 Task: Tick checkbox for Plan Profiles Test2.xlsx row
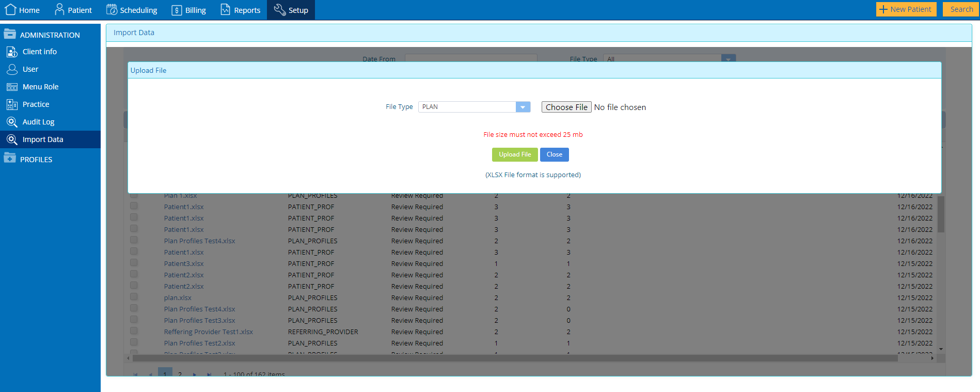(134, 342)
